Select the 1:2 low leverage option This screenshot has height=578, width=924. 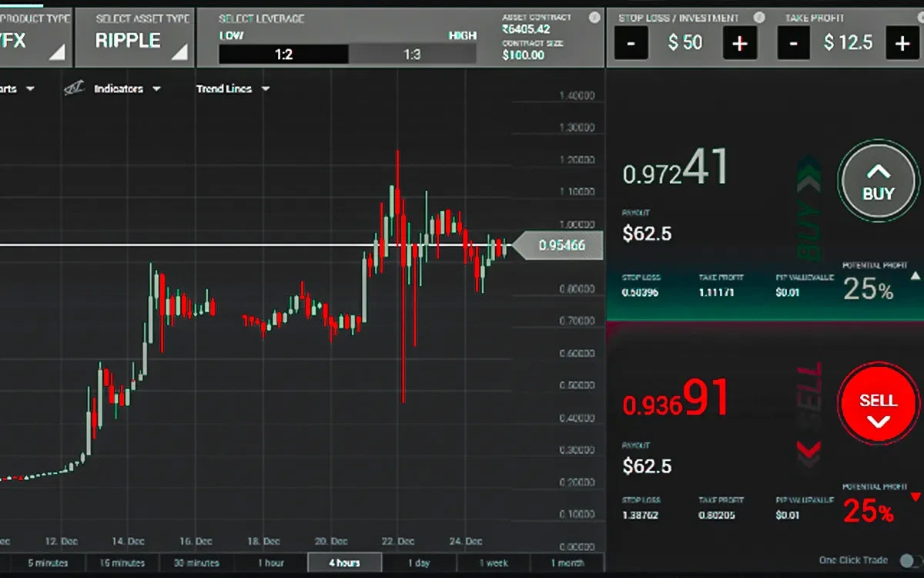coord(283,54)
